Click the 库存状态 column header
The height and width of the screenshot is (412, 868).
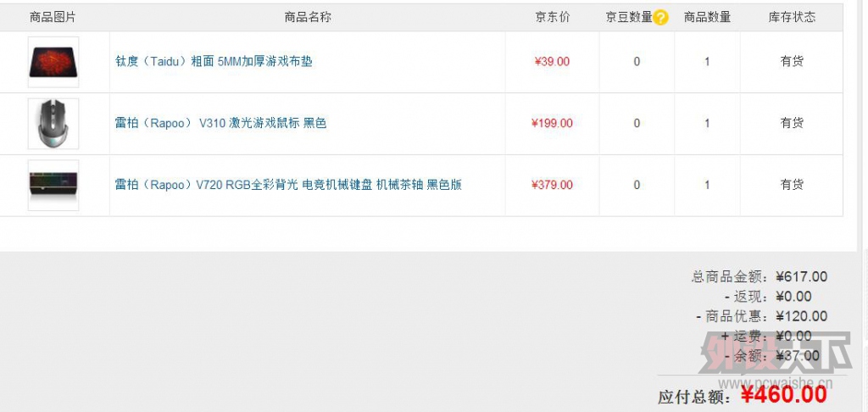coord(792,17)
